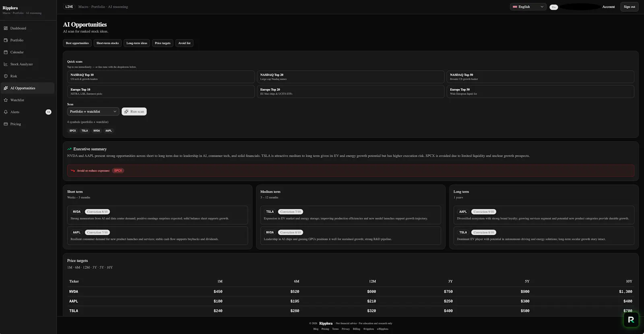Click the Sign out button
644x334 pixels.
pos(630,7)
